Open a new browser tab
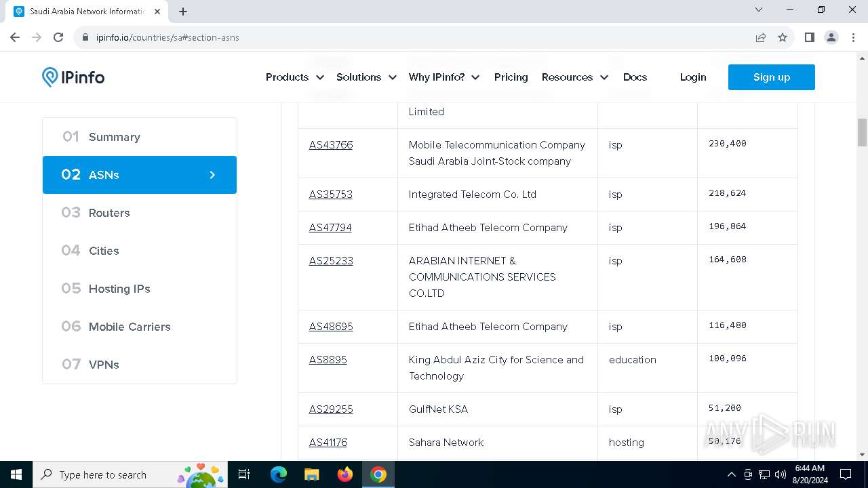The width and height of the screenshot is (868, 488). pos(183,12)
